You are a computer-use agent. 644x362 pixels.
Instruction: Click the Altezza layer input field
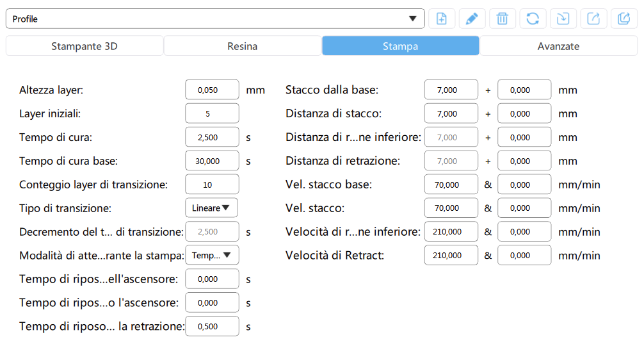point(212,90)
